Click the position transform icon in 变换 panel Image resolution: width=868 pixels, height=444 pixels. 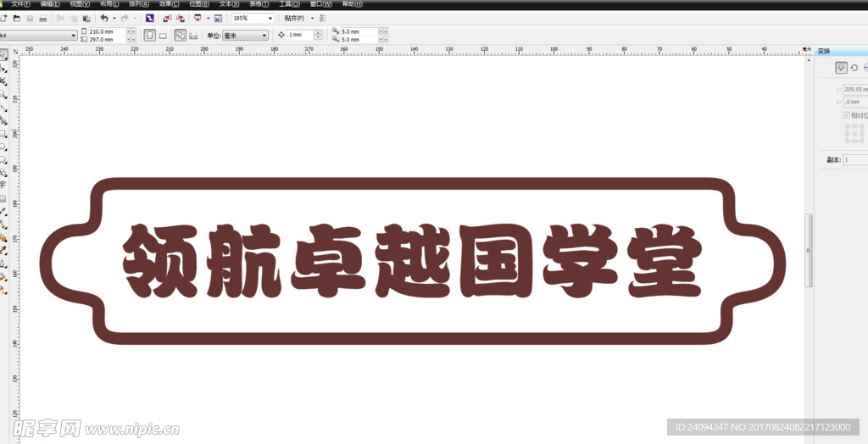pos(841,68)
